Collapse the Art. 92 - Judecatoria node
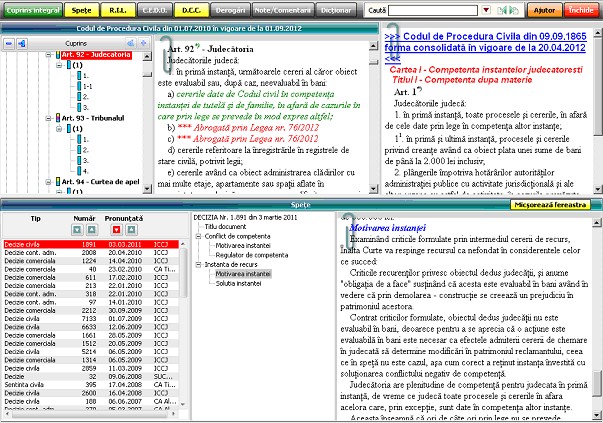This screenshot has height=423, width=603. click(48, 55)
